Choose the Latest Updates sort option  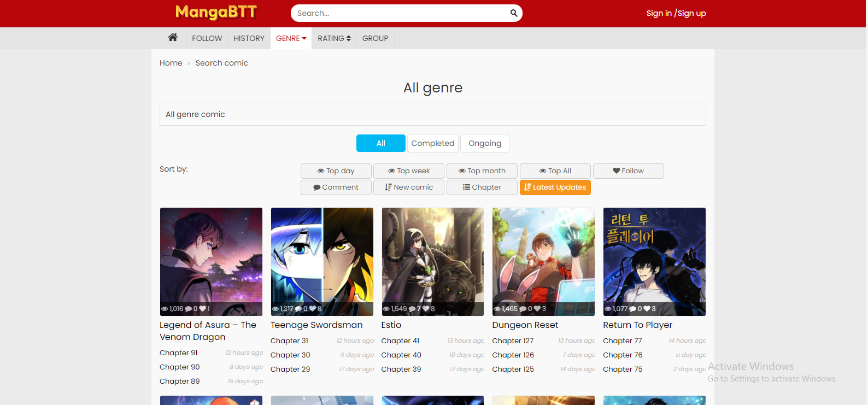coord(555,187)
